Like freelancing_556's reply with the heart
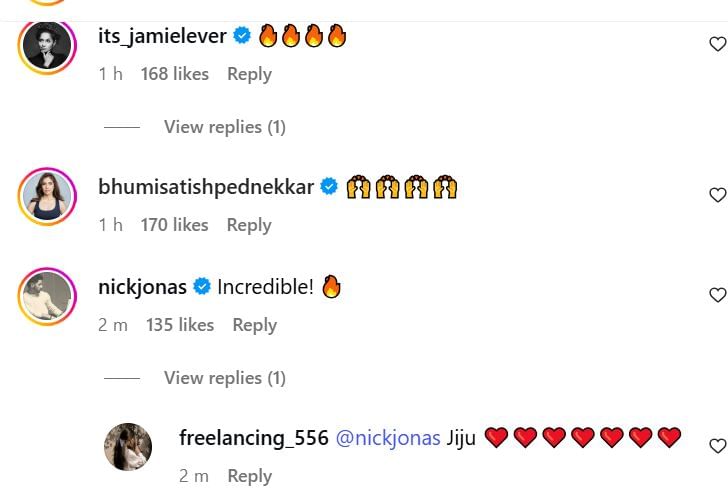 [x=717, y=446]
